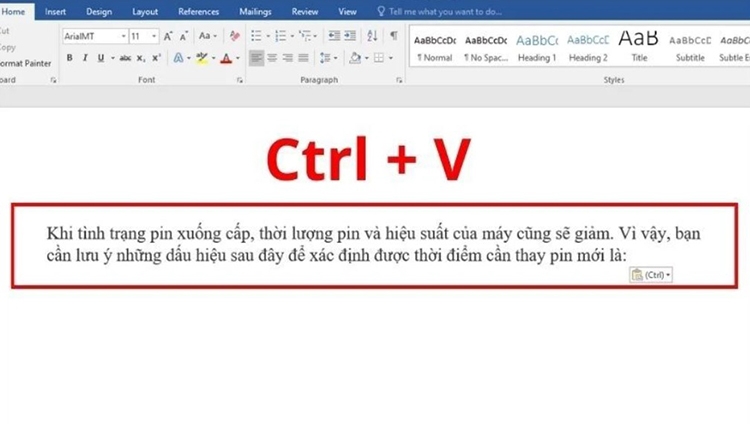Apply the No Spacing style
Screen dimensions: 750x424
click(486, 47)
